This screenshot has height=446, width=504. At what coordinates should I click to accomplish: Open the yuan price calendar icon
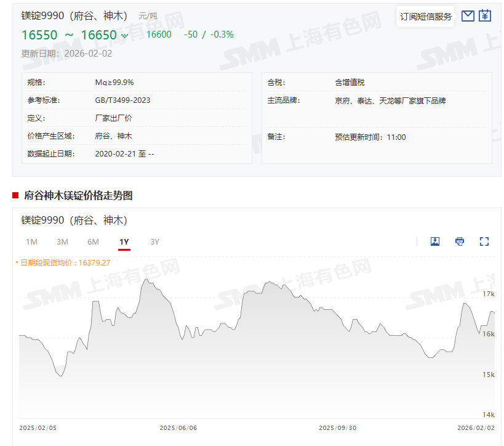pyautogui.click(x=485, y=16)
